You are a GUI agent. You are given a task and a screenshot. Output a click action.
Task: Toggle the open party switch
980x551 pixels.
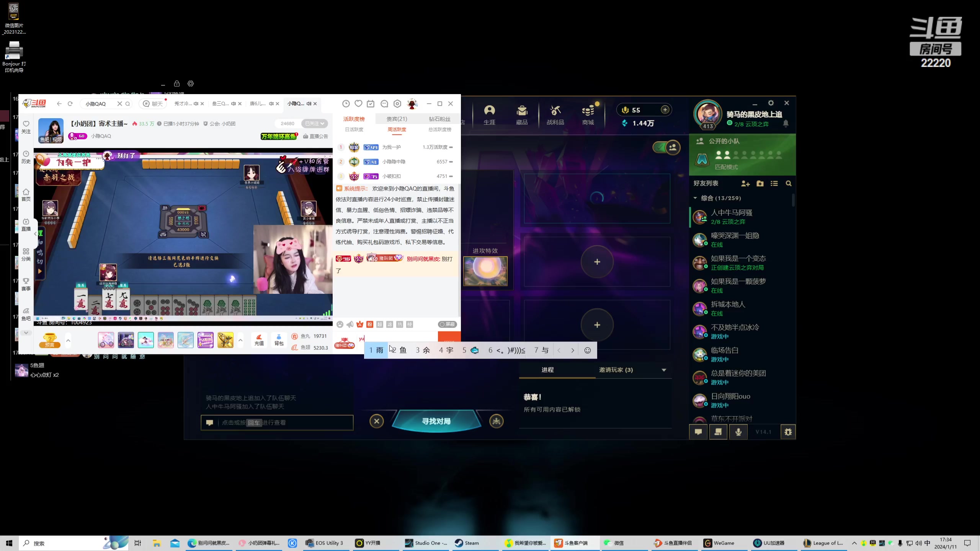(x=666, y=147)
